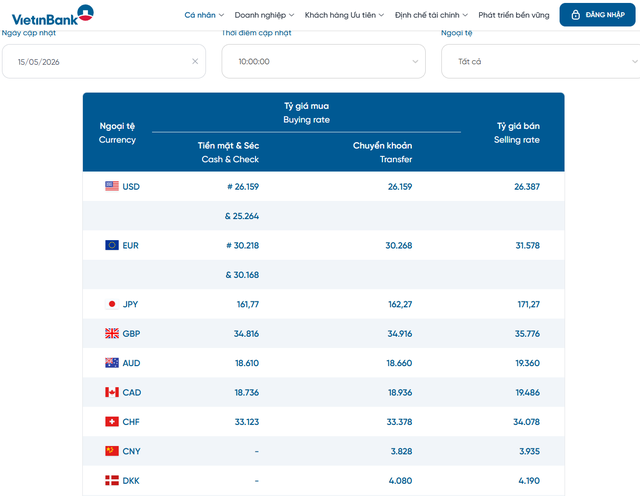Click the Tỷ giá bán Selling rate header

pyautogui.click(x=517, y=133)
